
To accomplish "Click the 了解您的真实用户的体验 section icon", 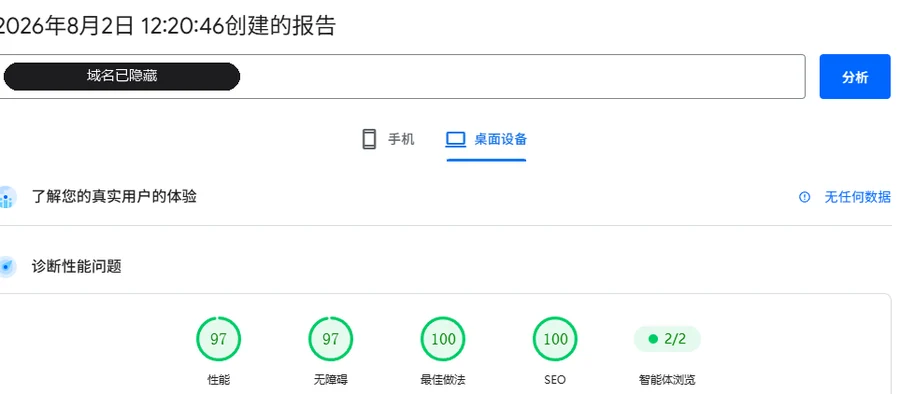I will point(7,198).
